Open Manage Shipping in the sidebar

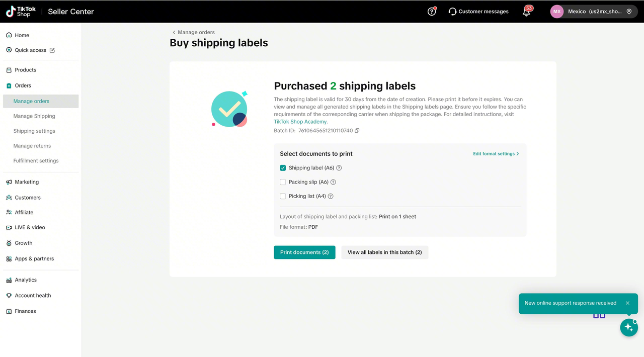click(34, 116)
